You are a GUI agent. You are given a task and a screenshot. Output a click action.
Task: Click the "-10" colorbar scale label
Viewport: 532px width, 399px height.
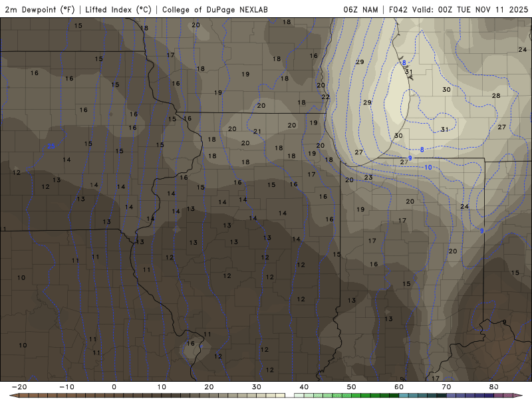(66, 387)
